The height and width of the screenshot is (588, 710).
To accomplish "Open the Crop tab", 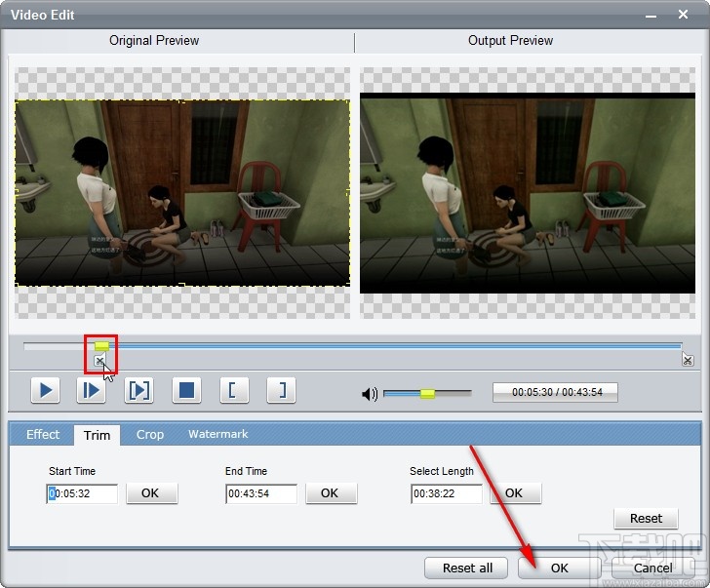I will point(150,435).
